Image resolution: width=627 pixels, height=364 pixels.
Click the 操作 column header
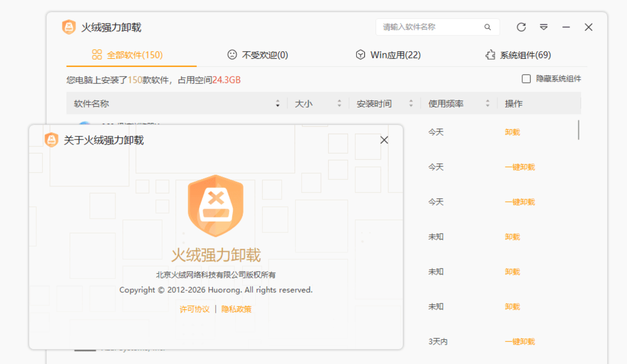[x=514, y=103]
